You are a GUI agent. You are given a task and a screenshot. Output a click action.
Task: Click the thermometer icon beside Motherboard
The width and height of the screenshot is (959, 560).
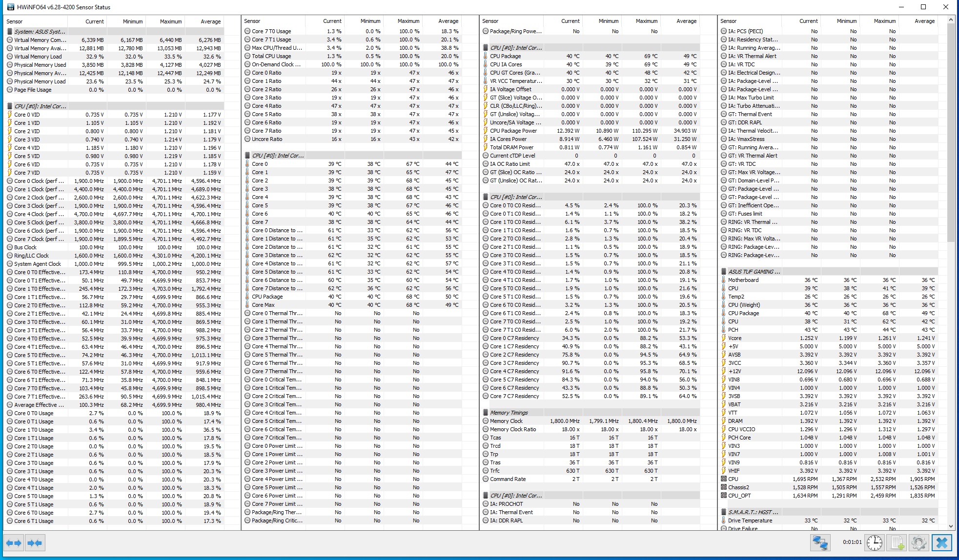724,280
